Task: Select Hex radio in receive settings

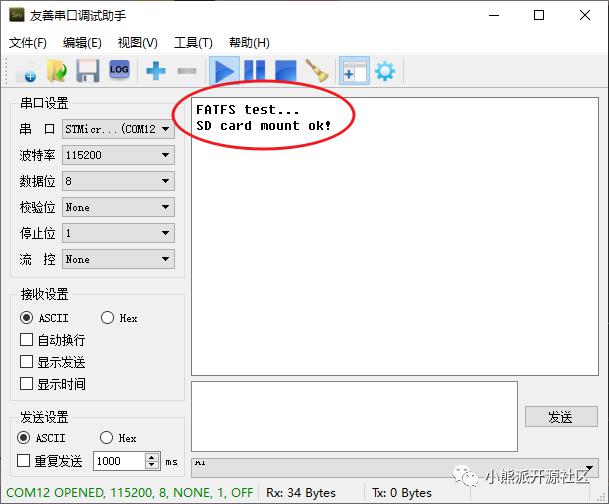Action: click(107, 318)
